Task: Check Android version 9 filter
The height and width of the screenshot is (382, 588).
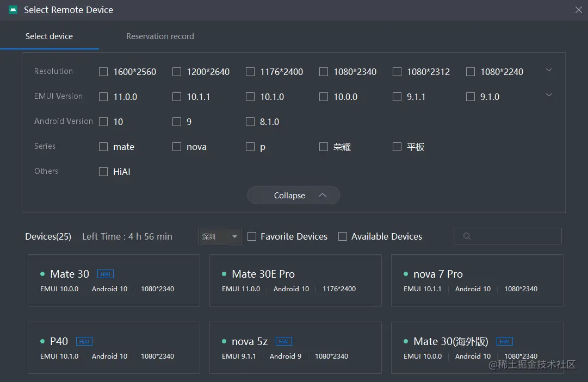Action: pos(177,122)
